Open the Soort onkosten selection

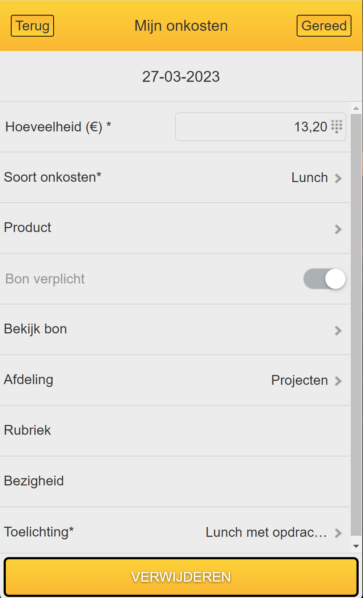[x=175, y=177]
